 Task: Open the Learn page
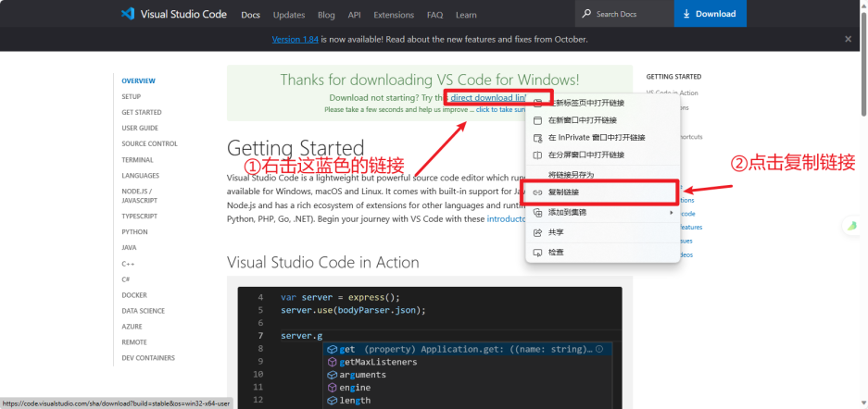466,15
